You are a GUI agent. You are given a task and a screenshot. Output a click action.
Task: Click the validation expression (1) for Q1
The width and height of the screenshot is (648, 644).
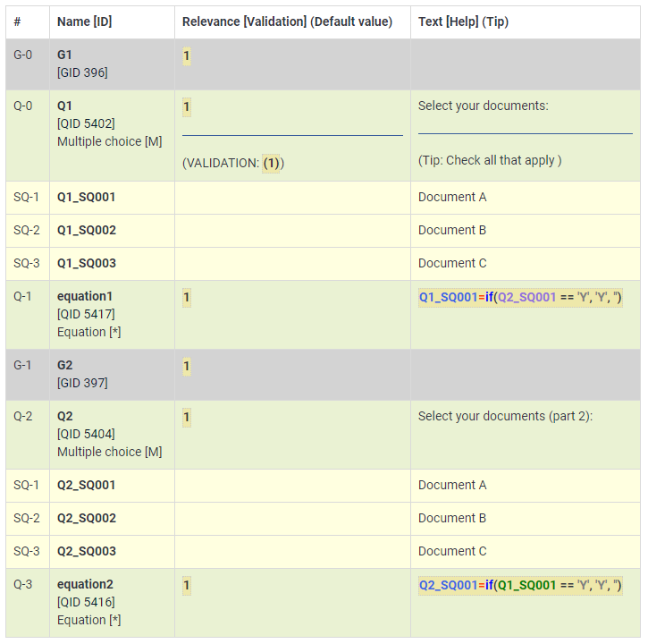pos(272,164)
